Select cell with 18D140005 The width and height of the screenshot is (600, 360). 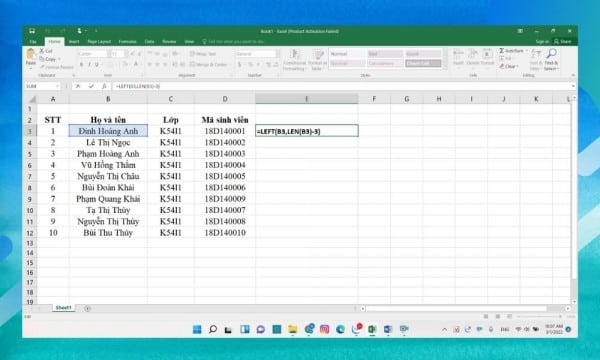click(225, 176)
